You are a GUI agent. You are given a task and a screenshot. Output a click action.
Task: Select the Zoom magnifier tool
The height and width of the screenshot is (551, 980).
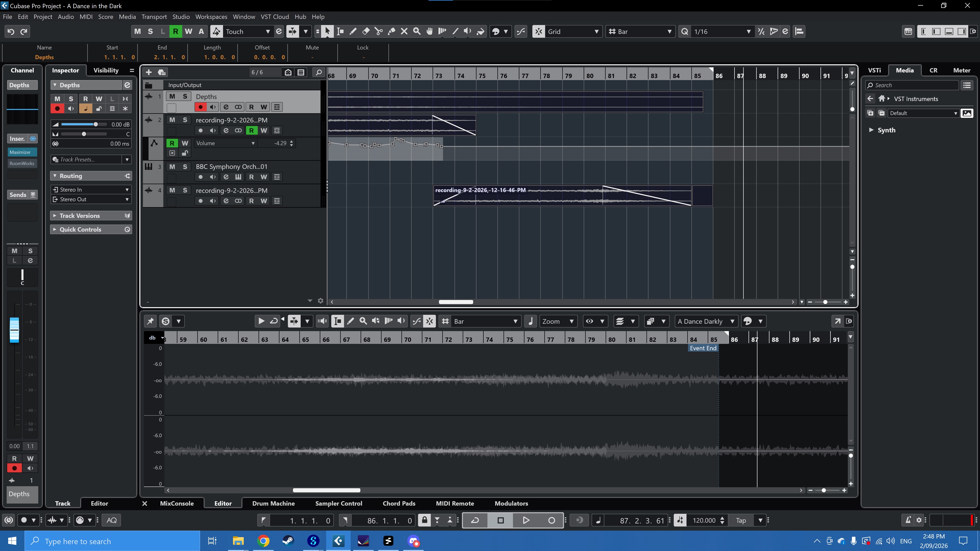[x=417, y=32]
